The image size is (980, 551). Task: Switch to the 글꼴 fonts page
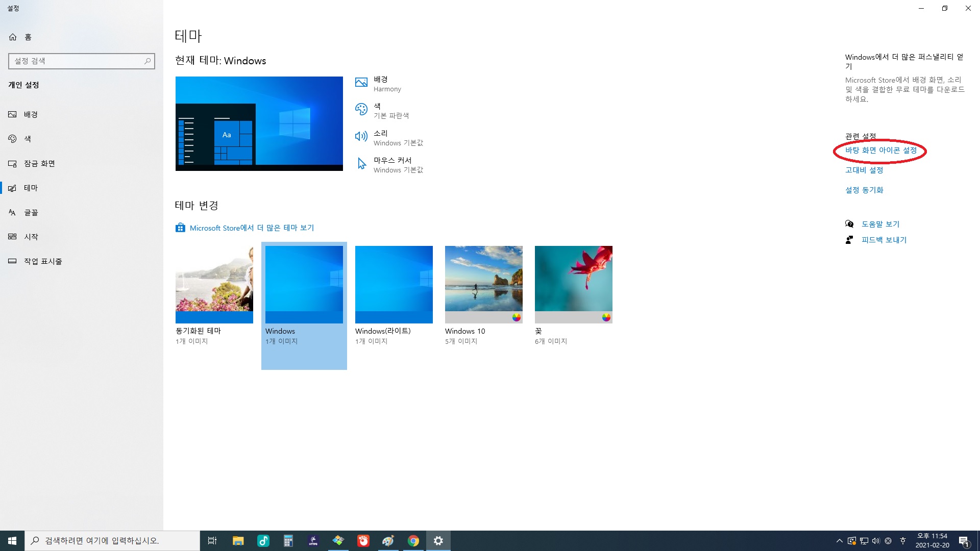coord(31,212)
